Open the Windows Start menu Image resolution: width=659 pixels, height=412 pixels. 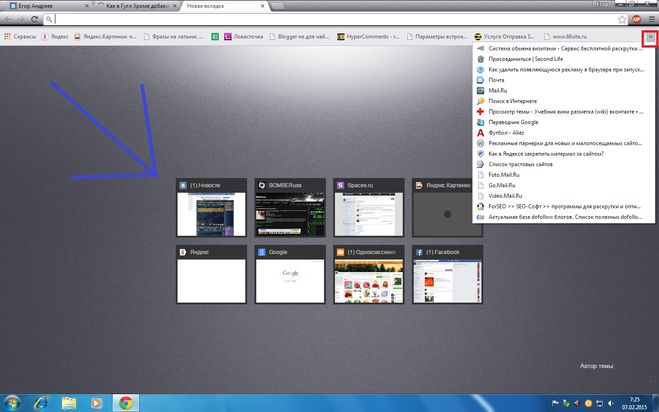point(12,403)
